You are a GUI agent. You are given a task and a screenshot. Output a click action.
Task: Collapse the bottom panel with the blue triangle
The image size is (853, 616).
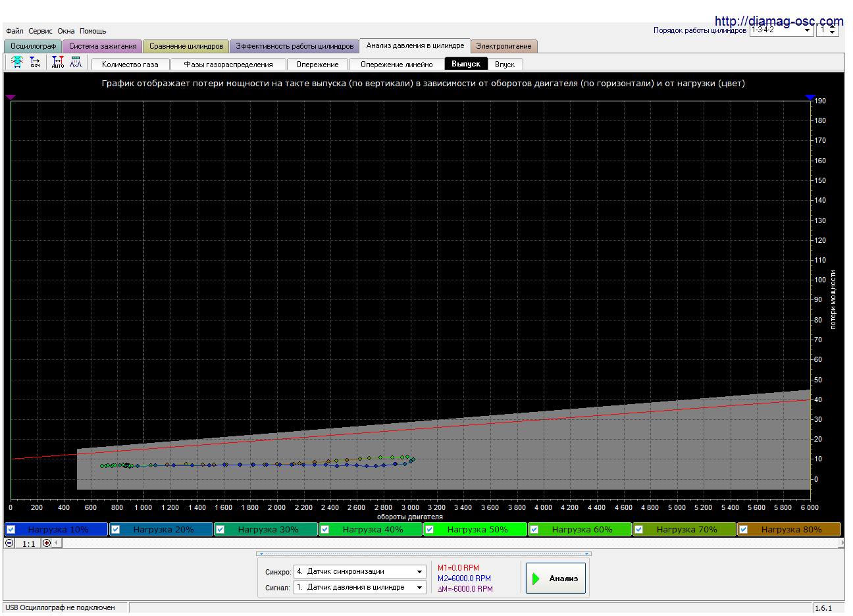pos(260,554)
